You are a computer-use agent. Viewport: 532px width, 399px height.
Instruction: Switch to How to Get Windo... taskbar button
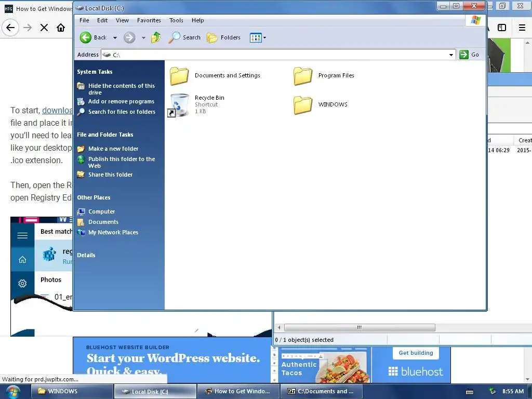(238, 391)
